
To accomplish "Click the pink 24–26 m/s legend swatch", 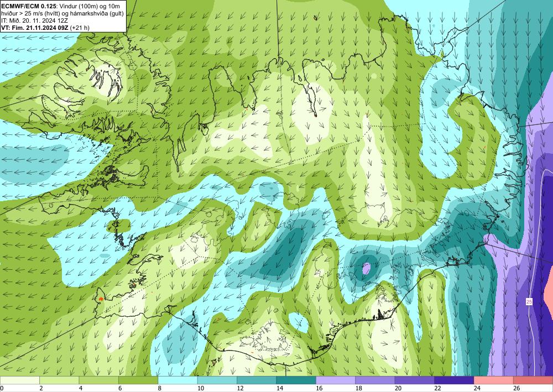I will 494,380.
